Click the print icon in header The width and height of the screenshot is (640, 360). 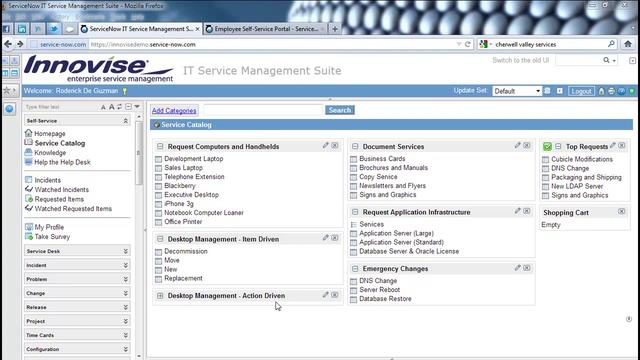pyautogui.click(x=611, y=91)
